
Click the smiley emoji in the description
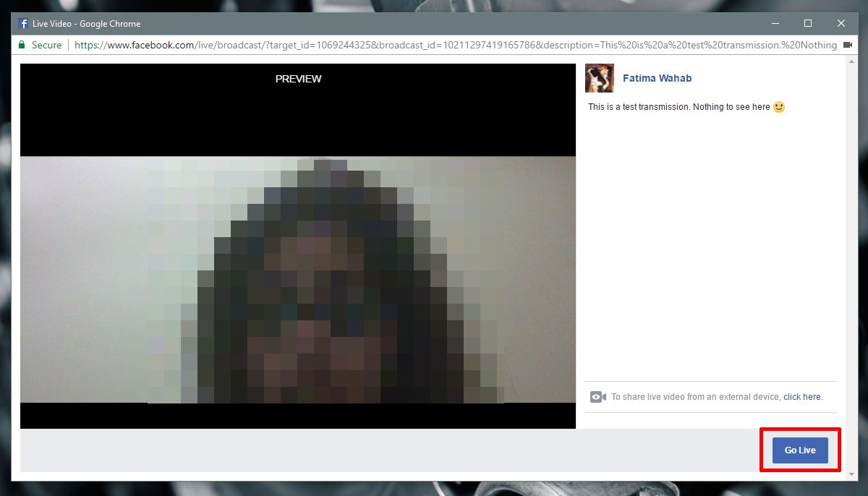point(779,107)
